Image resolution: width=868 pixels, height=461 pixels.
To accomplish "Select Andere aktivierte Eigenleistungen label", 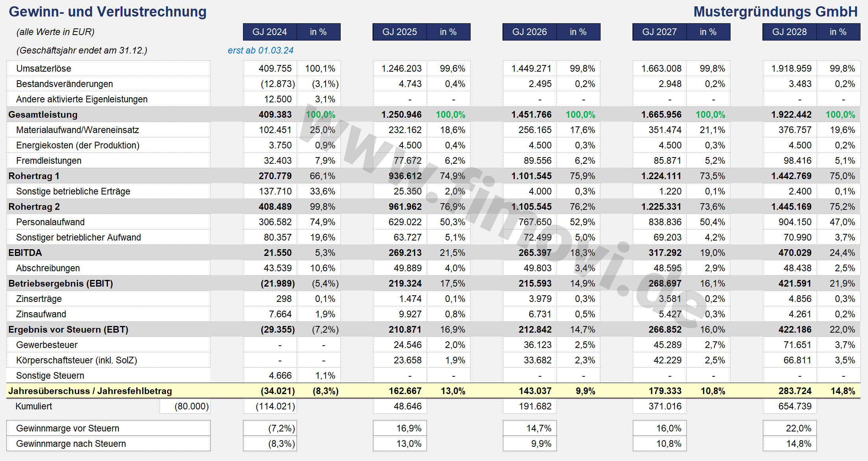I will click(82, 99).
